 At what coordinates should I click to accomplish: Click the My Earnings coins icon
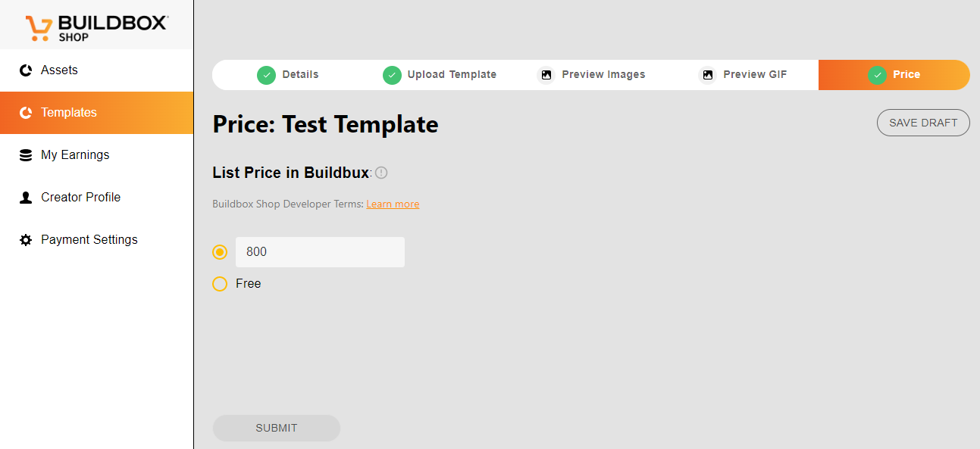coord(26,155)
